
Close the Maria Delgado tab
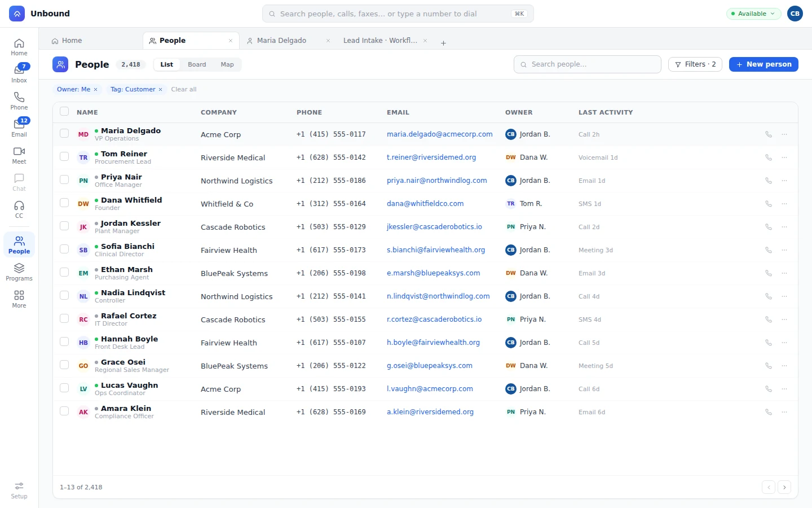click(328, 41)
